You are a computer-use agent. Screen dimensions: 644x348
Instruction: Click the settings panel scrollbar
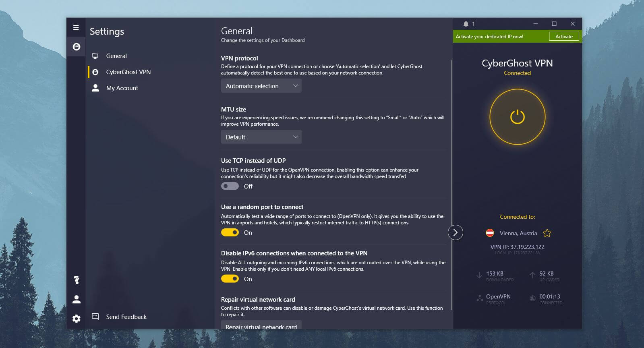click(451, 185)
